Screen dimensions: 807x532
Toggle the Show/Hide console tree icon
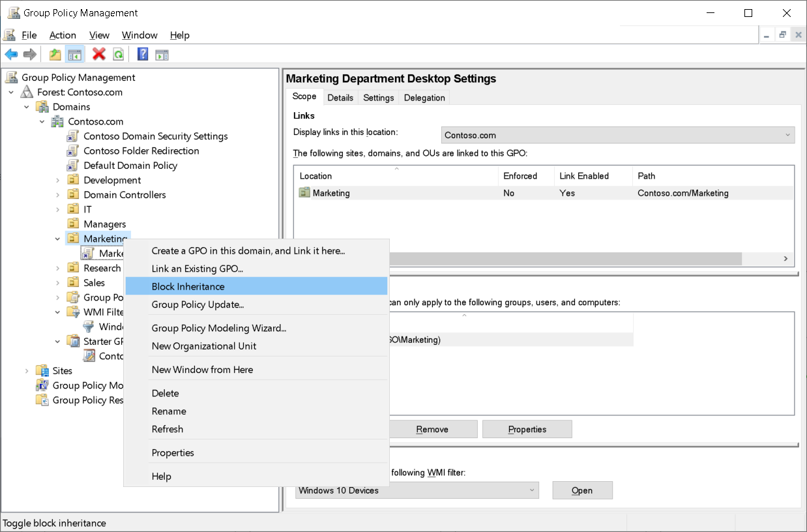tap(75, 54)
